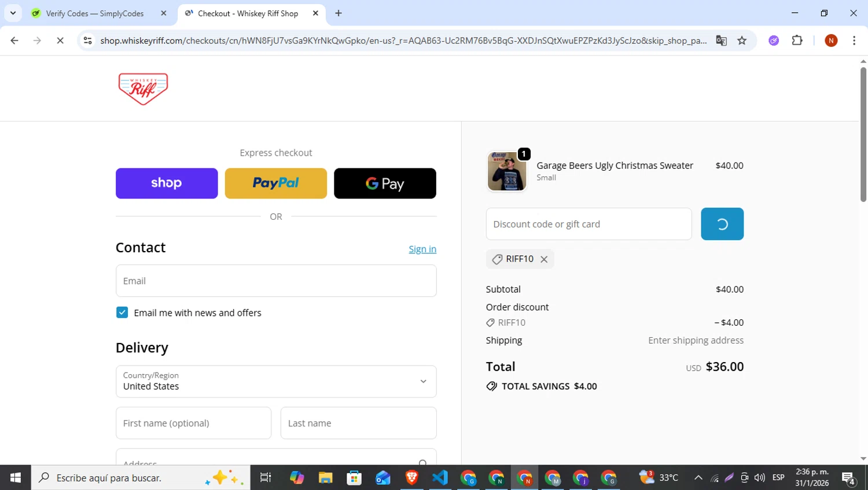Bookmark this page with star icon

(742, 40)
